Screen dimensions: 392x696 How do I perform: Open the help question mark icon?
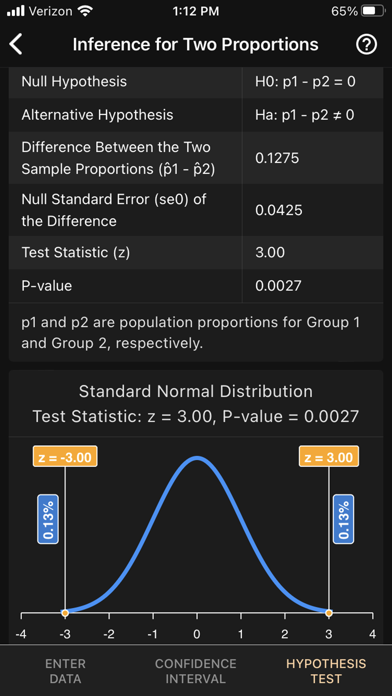(367, 44)
